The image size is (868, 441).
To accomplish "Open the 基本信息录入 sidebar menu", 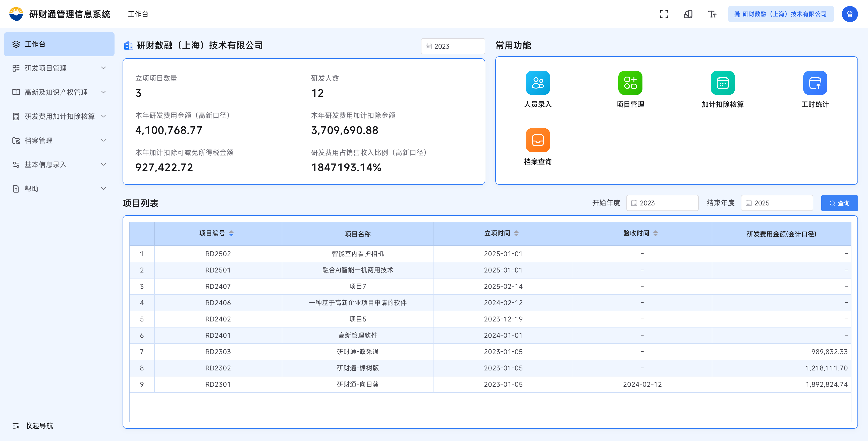I will click(59, 165).
